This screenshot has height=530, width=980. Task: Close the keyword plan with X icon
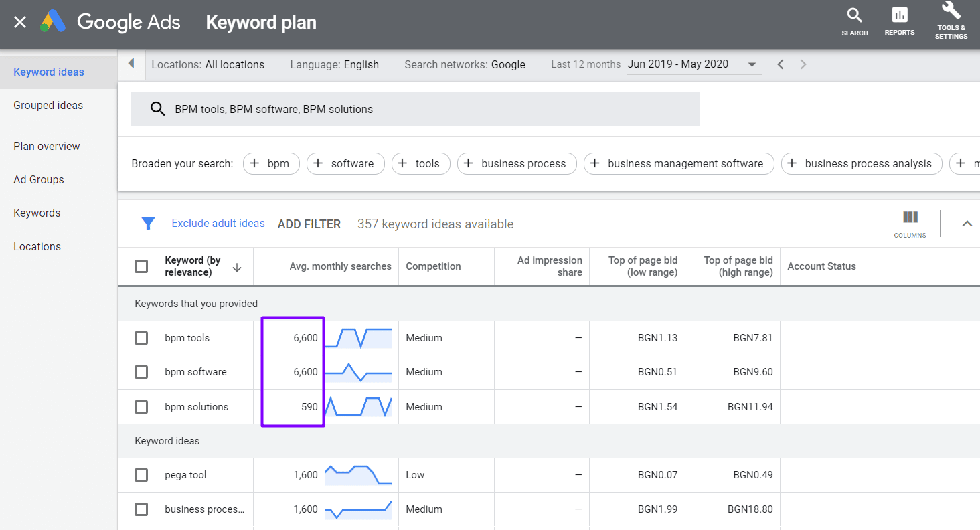(20, 22)
